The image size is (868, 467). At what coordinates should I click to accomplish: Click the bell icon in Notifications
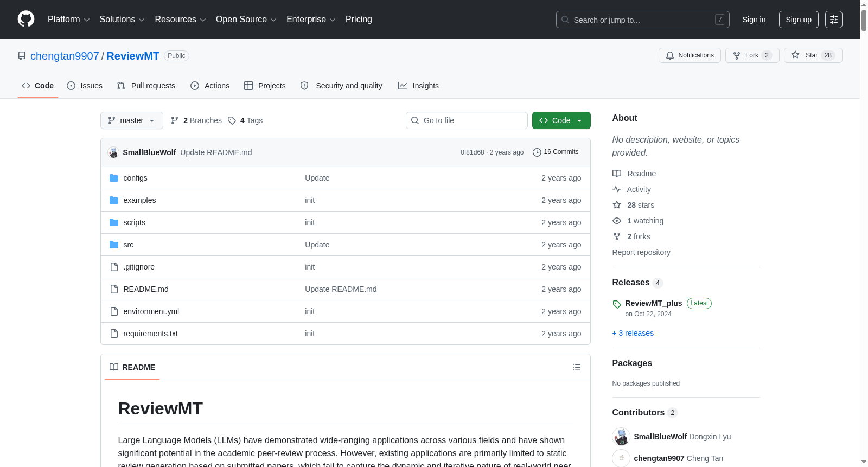[x=670, y=55]
